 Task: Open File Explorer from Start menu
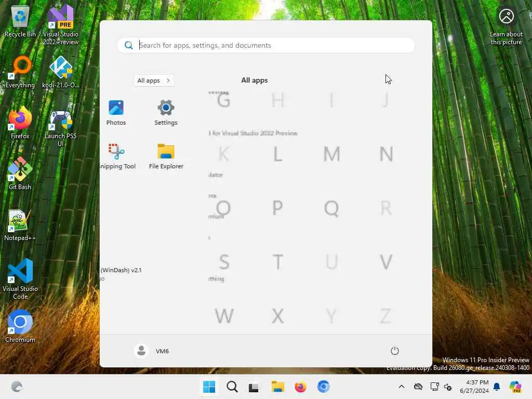point(166,156)
